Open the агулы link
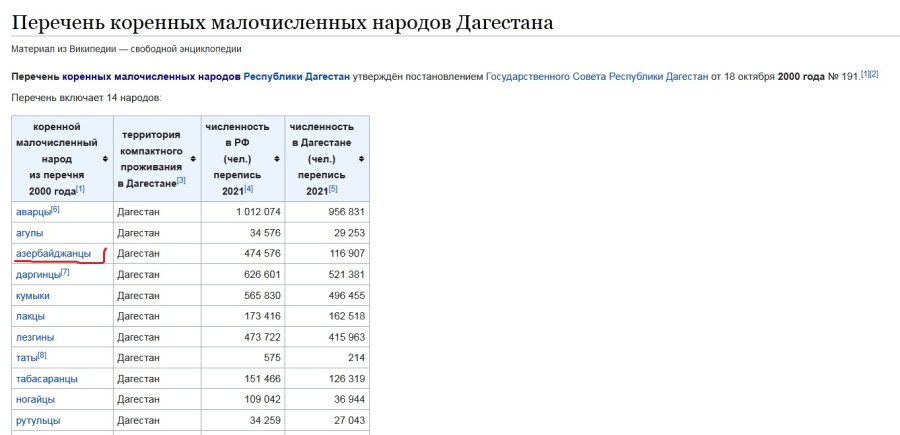This screenshot has height=435, width=900. [30, 233]
